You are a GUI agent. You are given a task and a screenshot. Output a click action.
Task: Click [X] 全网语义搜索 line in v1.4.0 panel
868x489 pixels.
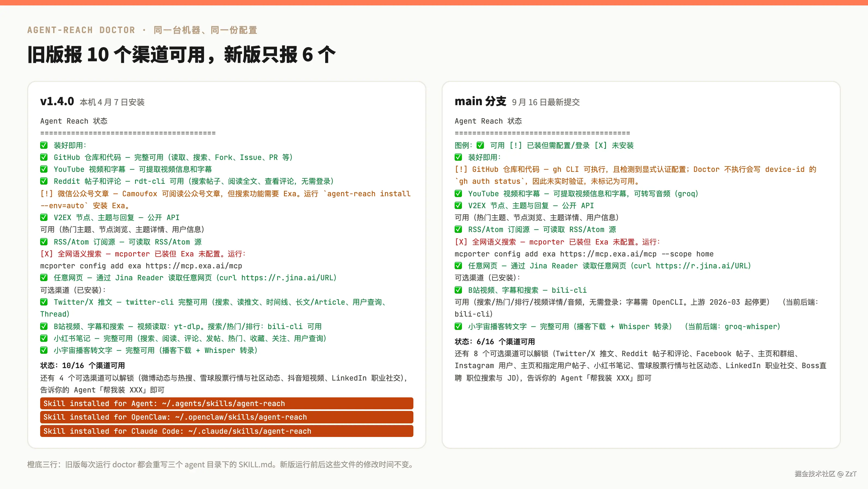143,254
